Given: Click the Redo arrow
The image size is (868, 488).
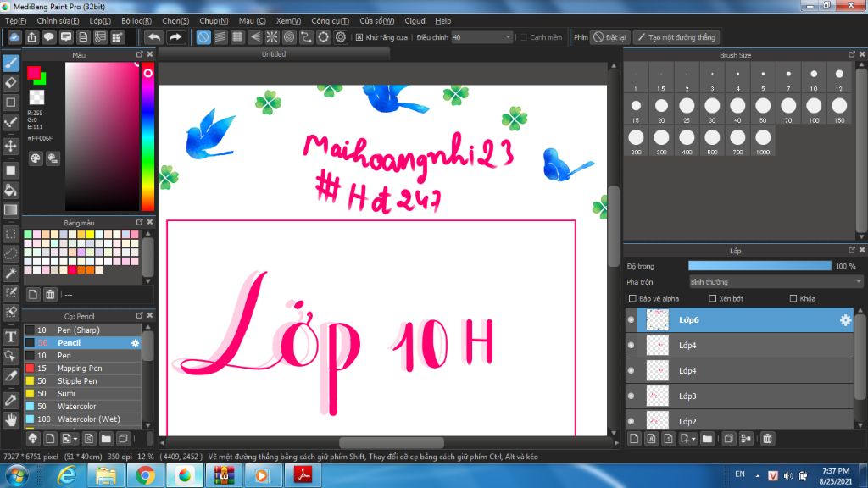Looking at the screenshot, I should 175,37.
